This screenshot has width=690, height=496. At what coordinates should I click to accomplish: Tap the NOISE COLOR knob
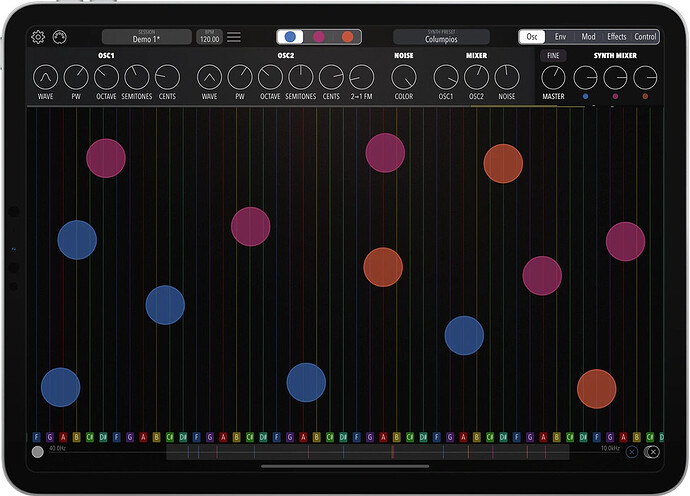403,76
